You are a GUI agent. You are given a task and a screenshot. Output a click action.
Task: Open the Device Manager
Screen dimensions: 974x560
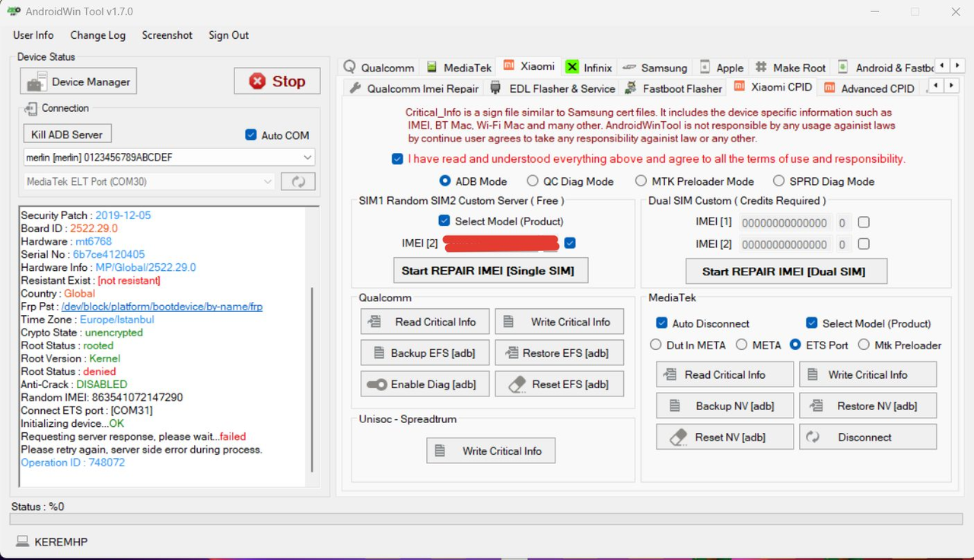(x=79, y=81)
